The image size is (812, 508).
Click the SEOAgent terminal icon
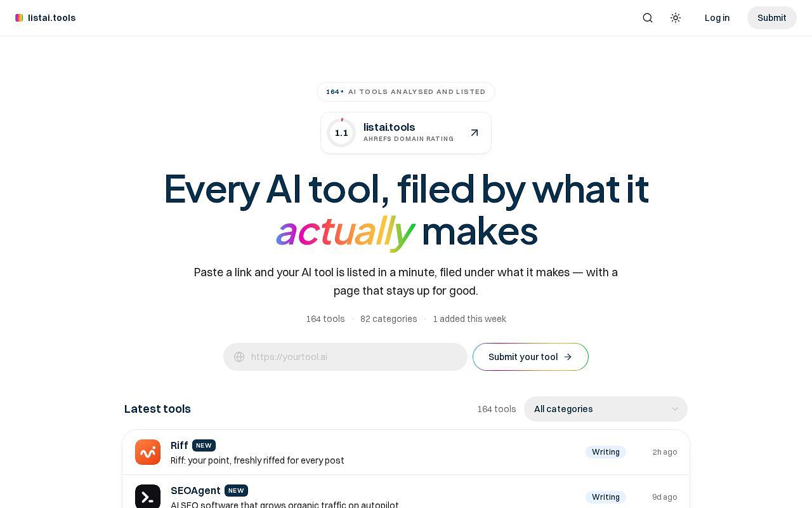click(x=148, y=497)
